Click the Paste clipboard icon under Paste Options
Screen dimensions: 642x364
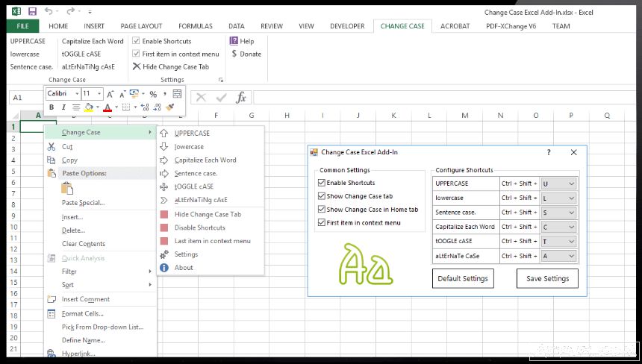click(67, 188)
